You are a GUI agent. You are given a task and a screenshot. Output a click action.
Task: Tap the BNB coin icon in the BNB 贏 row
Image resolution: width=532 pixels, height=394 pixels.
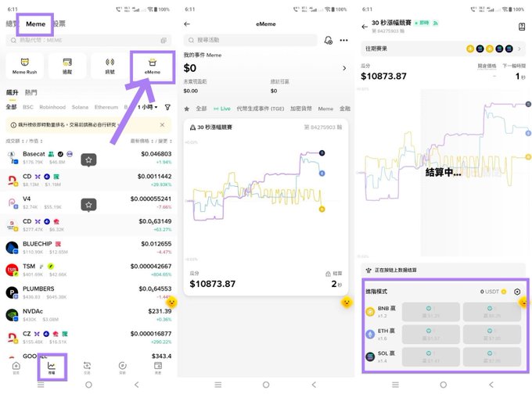pos(370,312)
